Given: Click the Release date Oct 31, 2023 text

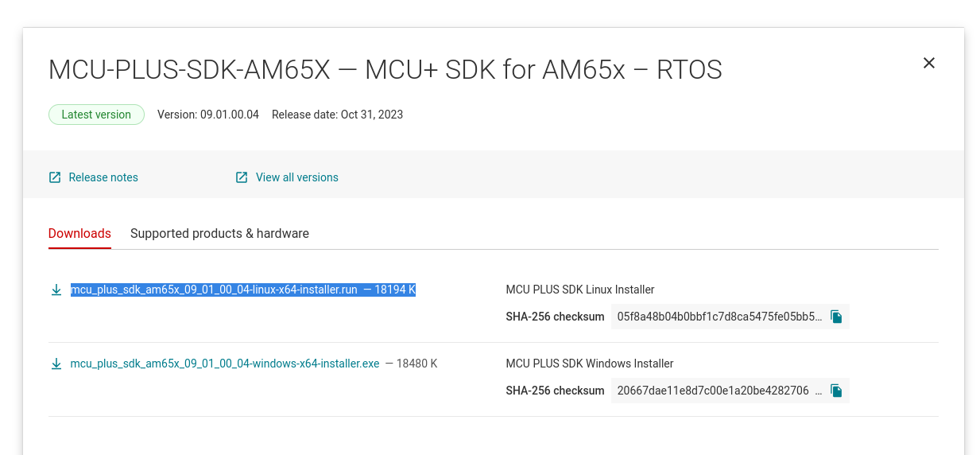Looking at the screenshot, I should [337, 115].
